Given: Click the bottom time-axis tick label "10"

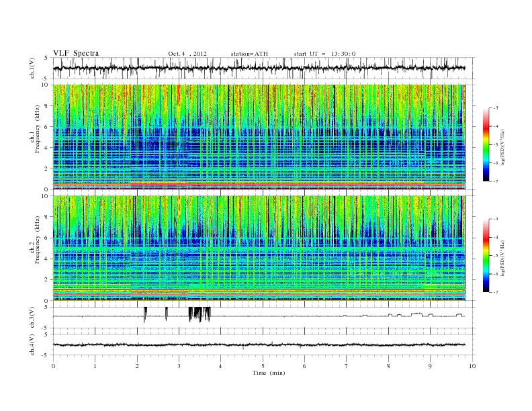Looking at the screenshot, I should 472,366.
